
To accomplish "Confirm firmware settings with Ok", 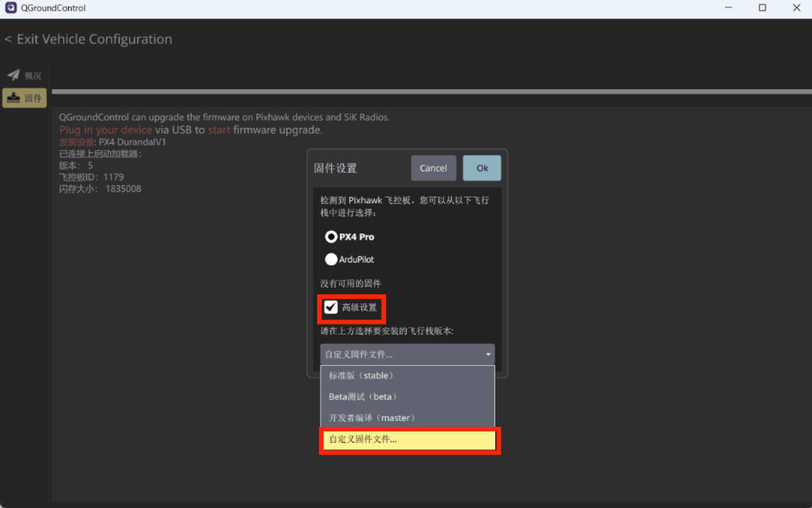I will (x=482, y=168).
